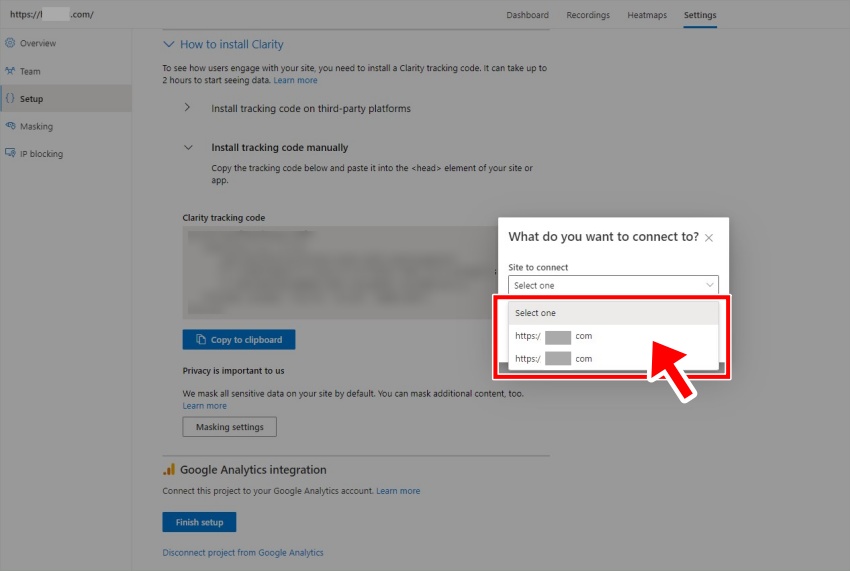Click the Team people icon

coord(10,71)
